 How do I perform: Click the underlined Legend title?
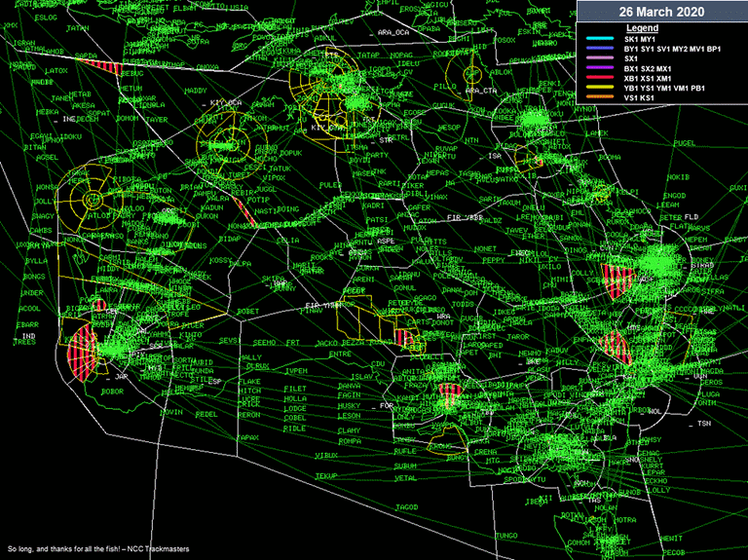click(x=641, y=28)
